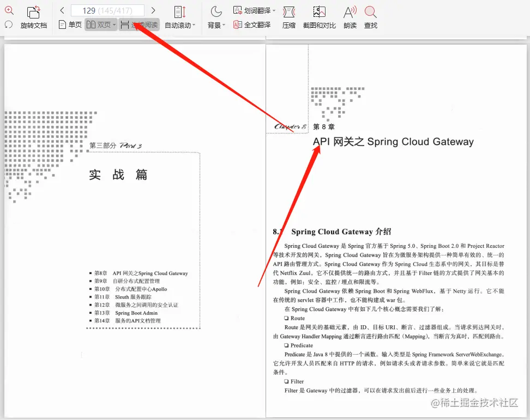Image resolution: width=530 pixels, height=420 pixels.
Task: Click section heading Spring Cloud Gateway 介绍
Action: [x=341, y=232]
